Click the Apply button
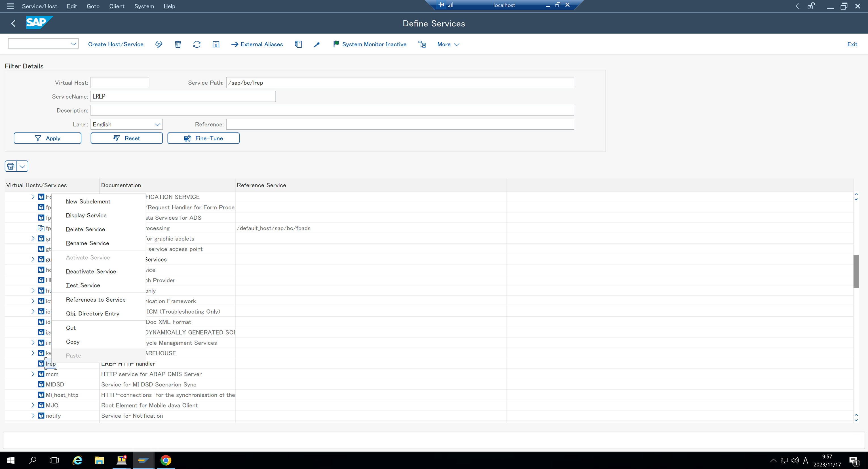 click(47, 138)
